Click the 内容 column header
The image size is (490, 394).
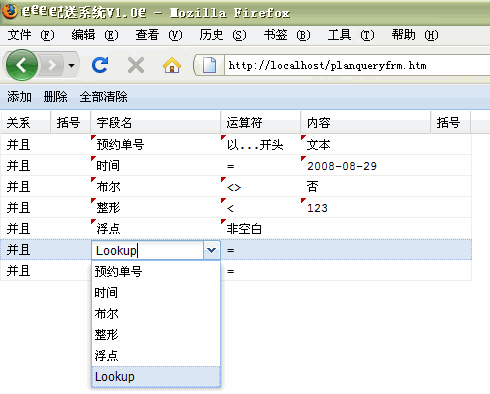pyautogui.click(x=366, y=123)
